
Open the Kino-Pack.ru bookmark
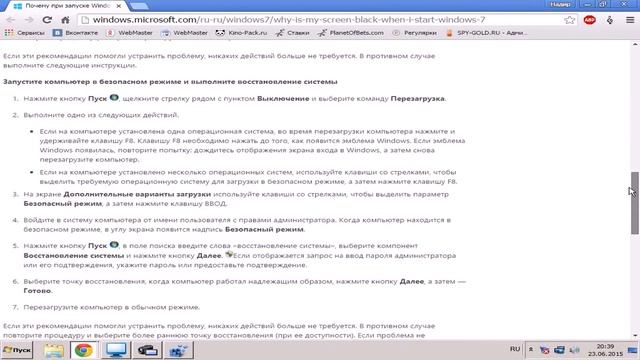coord(241,33)
